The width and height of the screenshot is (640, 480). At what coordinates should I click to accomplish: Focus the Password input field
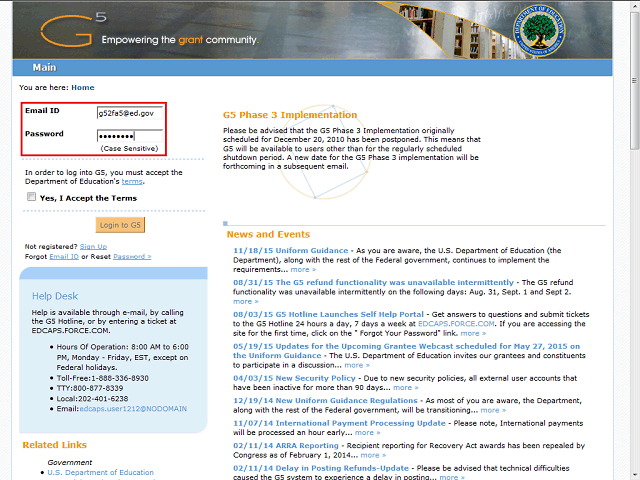(x=130, y=136)
